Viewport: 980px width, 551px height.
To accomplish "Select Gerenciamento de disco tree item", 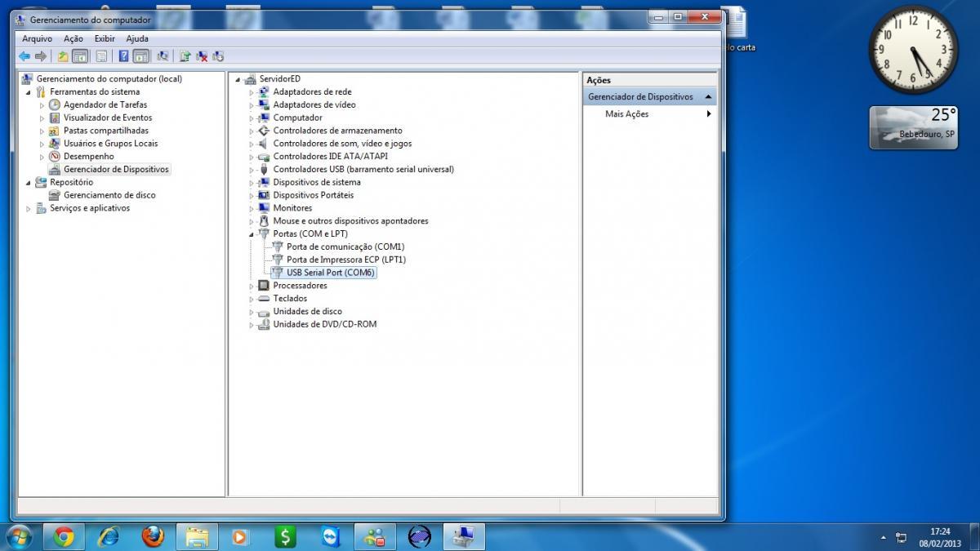I will tap(109, 195).
